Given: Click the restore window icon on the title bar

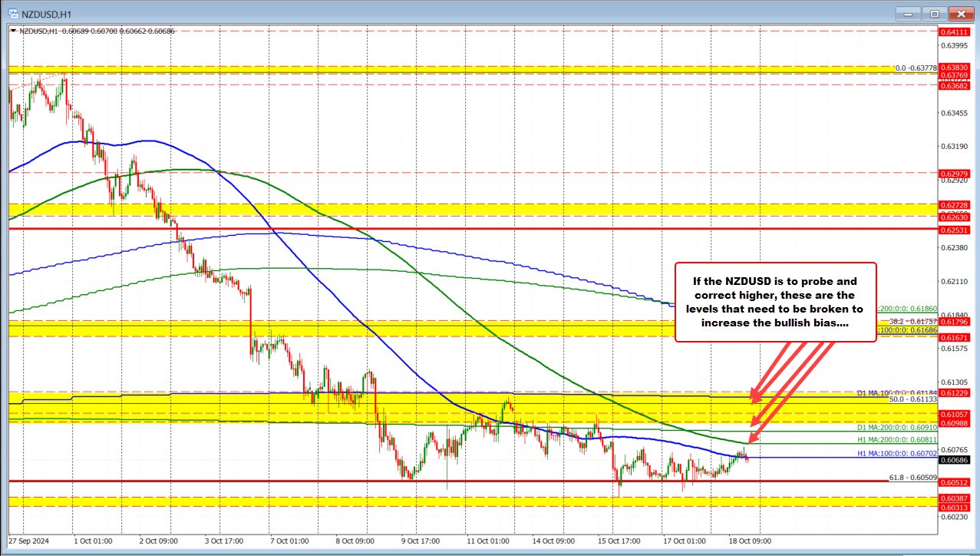Looking at the screenshot, I should click(934, 13).
